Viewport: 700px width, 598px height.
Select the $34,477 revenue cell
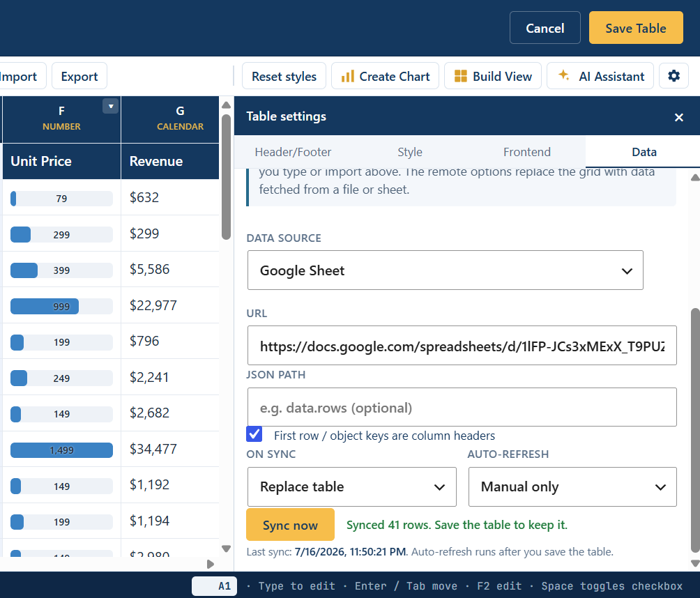click(170, 449)
